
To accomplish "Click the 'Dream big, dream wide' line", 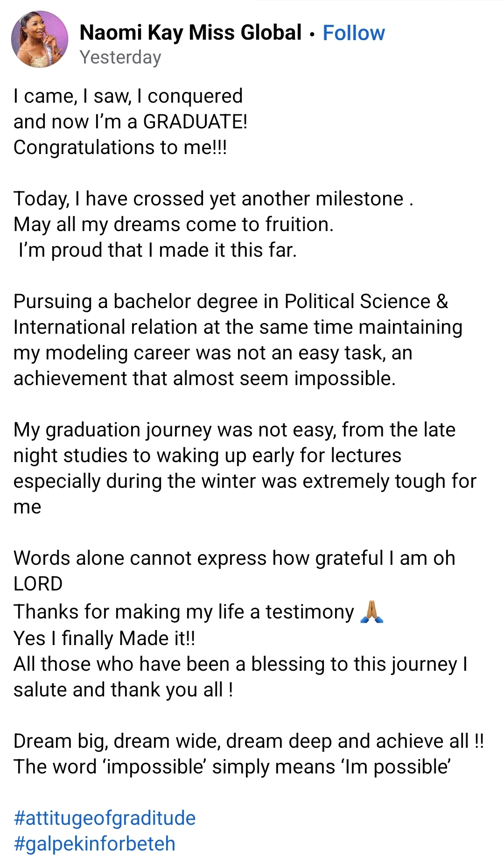I will coord(248,741).
